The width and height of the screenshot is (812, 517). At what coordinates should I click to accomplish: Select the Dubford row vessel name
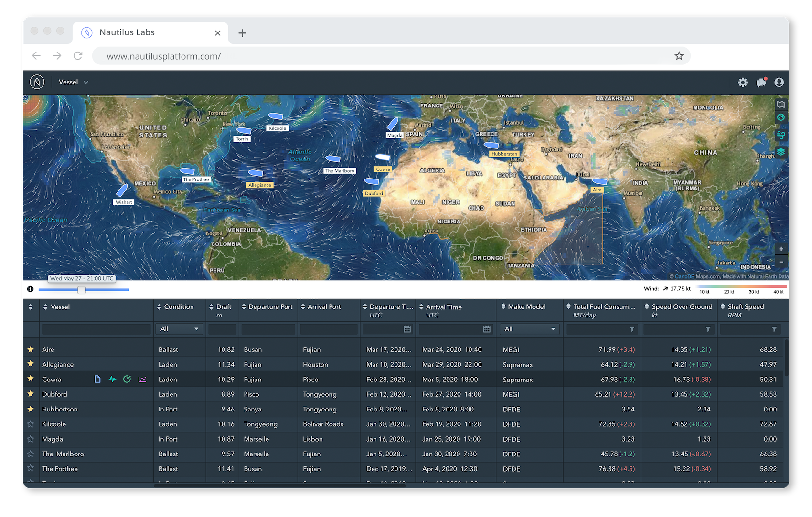click(x=54, y=394)
